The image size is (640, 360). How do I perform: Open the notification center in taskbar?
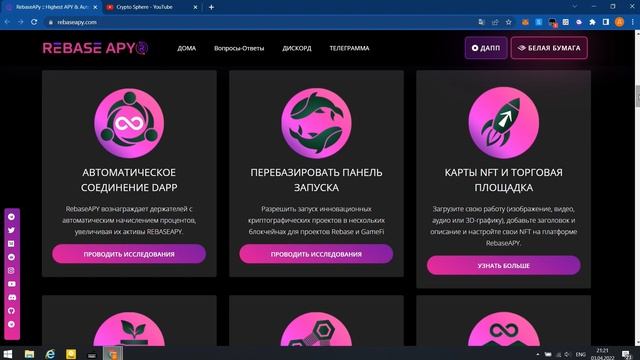626,354
